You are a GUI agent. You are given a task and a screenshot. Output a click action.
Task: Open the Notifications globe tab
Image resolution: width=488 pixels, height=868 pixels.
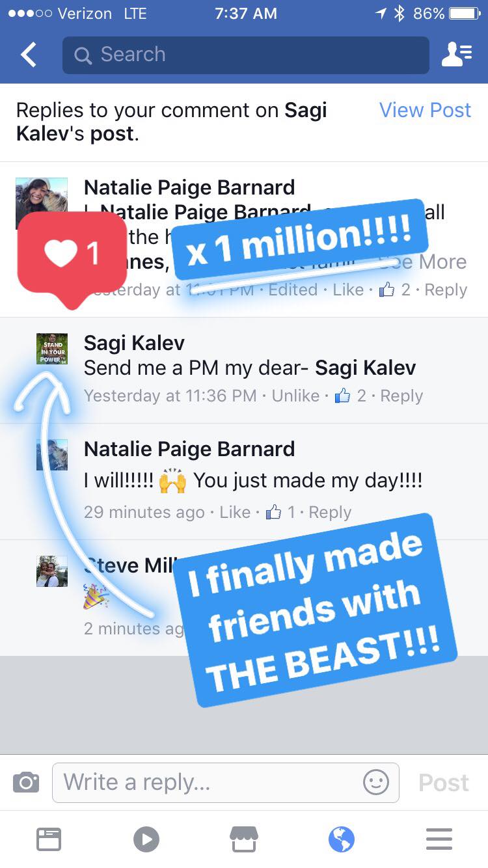point(342,839)
